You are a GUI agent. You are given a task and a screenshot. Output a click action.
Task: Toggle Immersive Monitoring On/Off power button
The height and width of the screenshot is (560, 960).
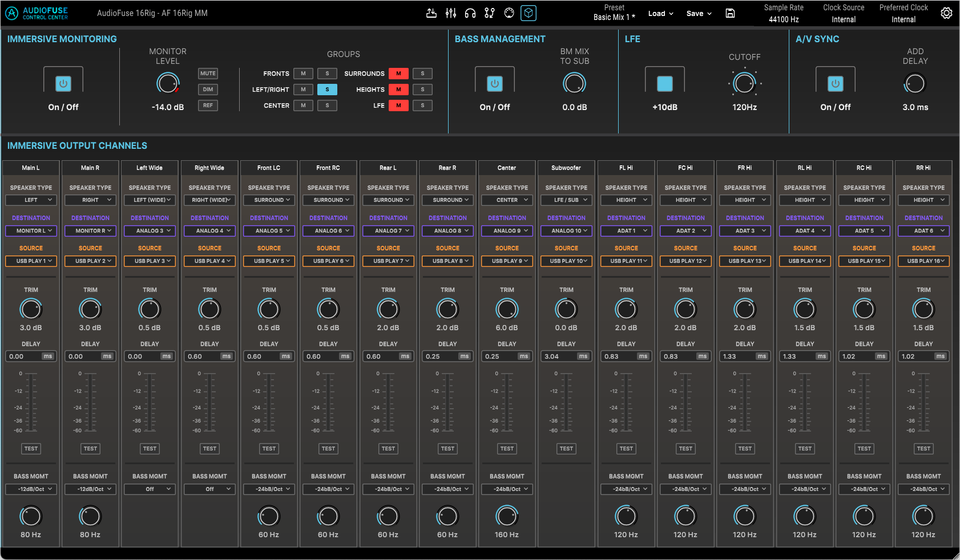tap(63, 84)
